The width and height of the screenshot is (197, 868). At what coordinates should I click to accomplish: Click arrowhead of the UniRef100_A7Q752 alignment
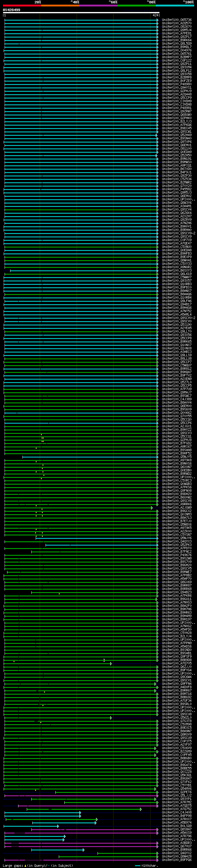141,809
